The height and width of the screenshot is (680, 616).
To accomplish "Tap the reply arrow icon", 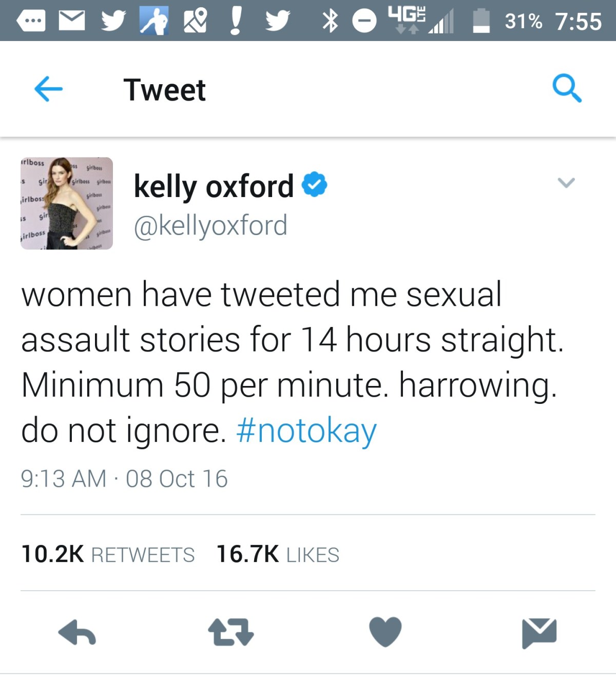I will point(77,632).
